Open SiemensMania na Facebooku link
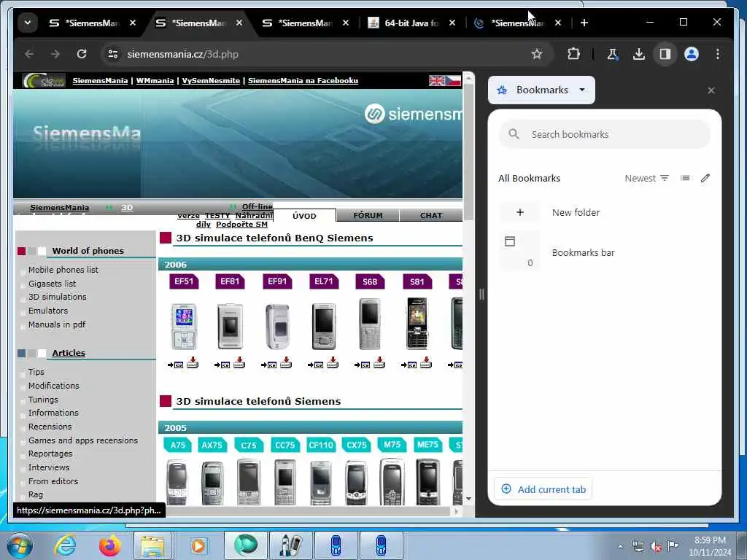 (303, 80)
